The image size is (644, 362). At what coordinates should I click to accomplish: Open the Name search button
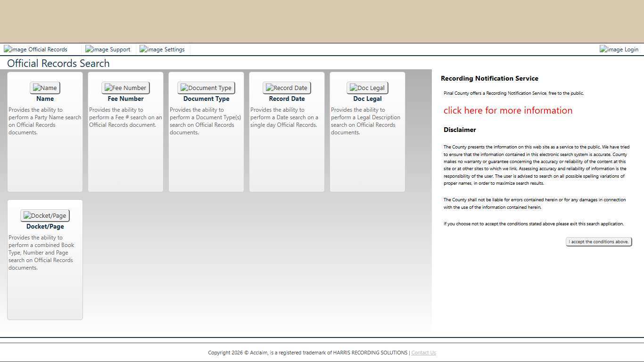[45, 88]
